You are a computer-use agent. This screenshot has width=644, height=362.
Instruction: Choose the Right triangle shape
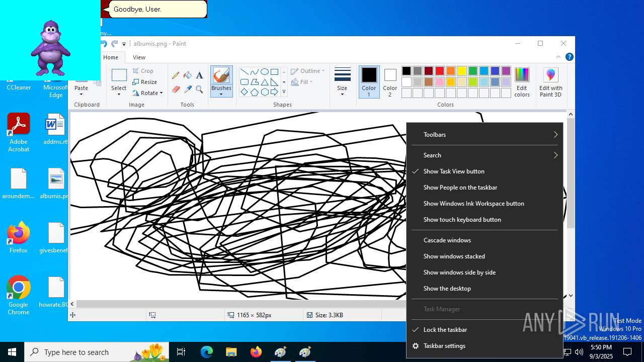point(274,82)
